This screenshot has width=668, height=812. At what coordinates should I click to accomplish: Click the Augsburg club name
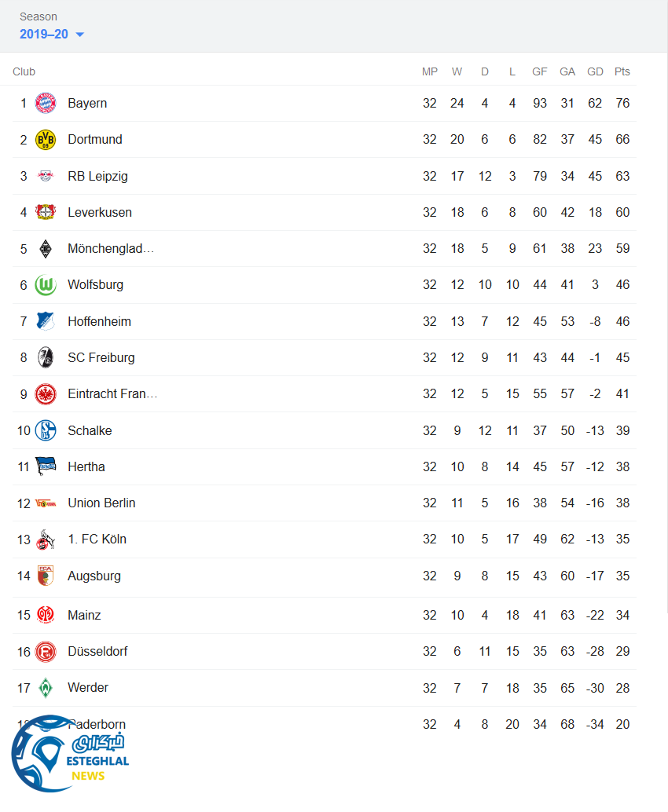click(94, 576)
